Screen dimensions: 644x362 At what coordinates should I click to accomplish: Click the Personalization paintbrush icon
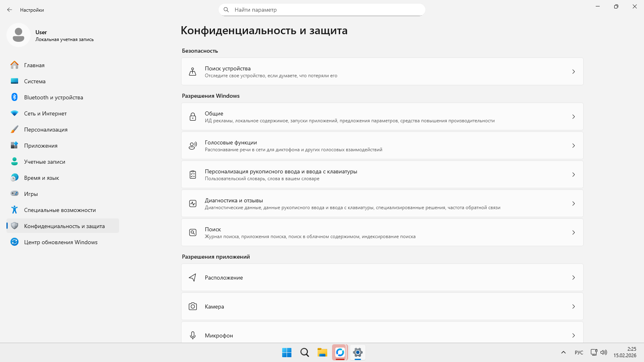coord(14,129)
